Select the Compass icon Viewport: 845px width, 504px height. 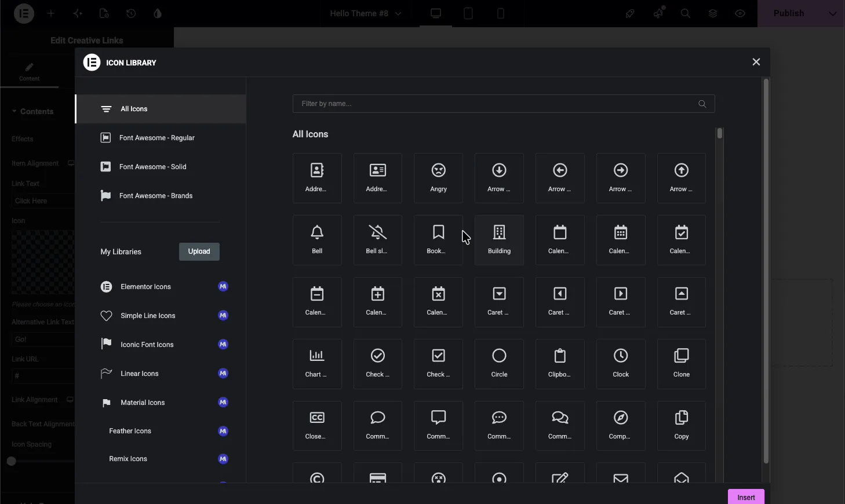(x=621, y=426)
